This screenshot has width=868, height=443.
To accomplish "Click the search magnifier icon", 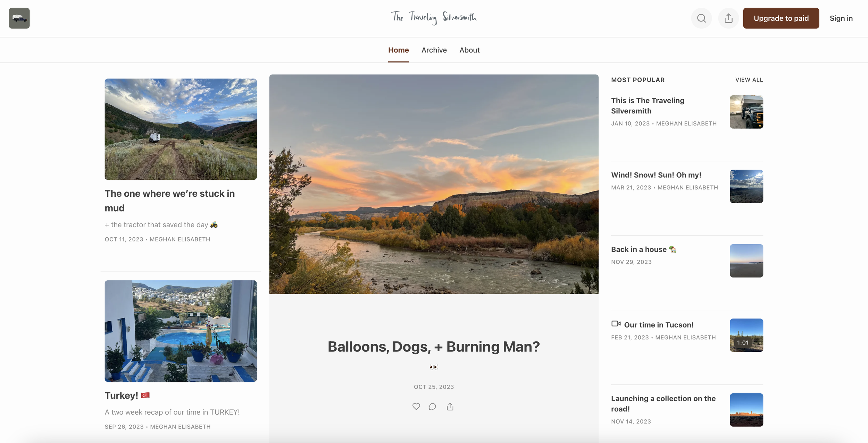I will click(701, 18).
